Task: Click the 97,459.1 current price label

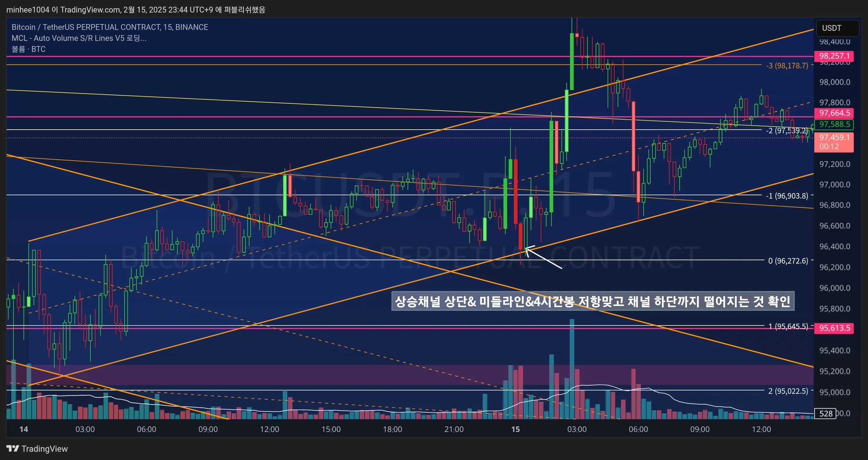Action: point(834,137)
